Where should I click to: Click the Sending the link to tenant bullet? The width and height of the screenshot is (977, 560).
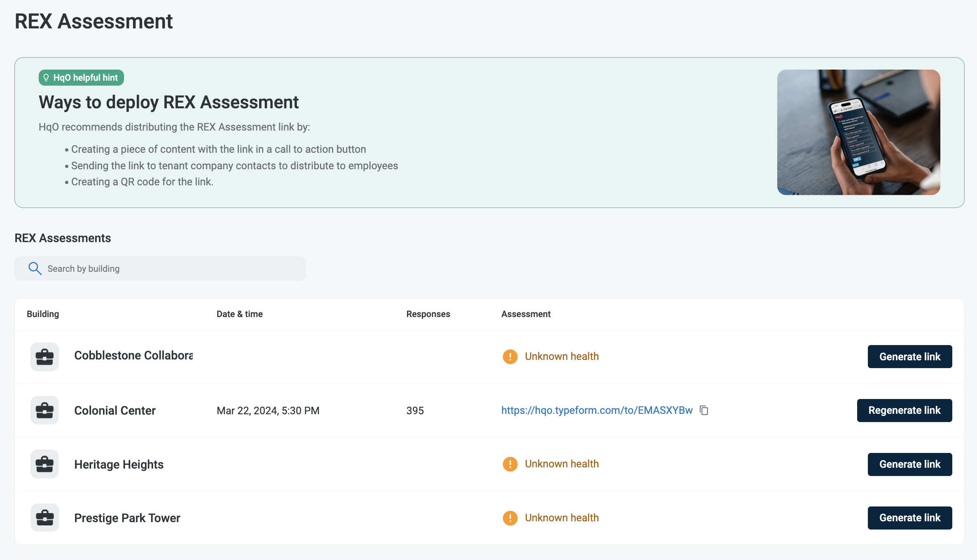(234, 166)
